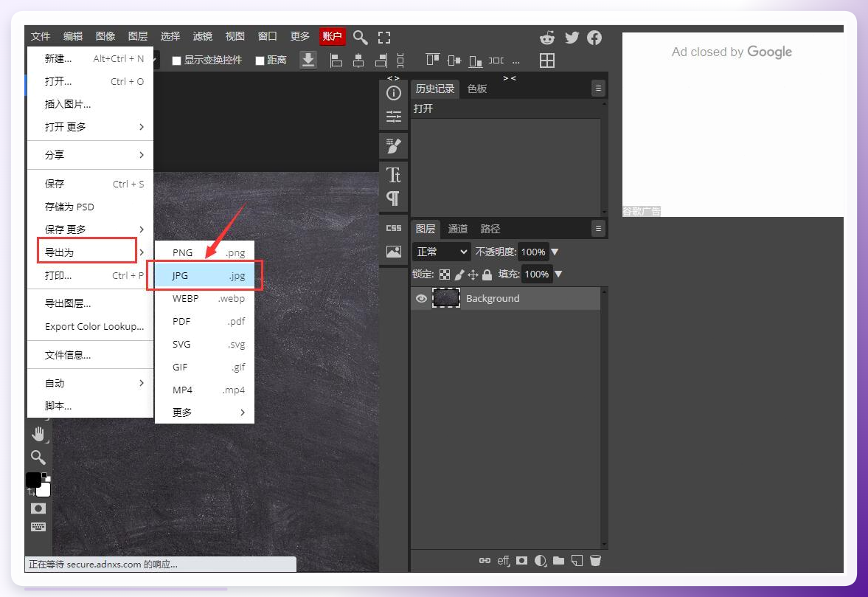Switch to the 通道 tab
The height and width of the screenshot is (597, 868).
(x=458, y=229)
